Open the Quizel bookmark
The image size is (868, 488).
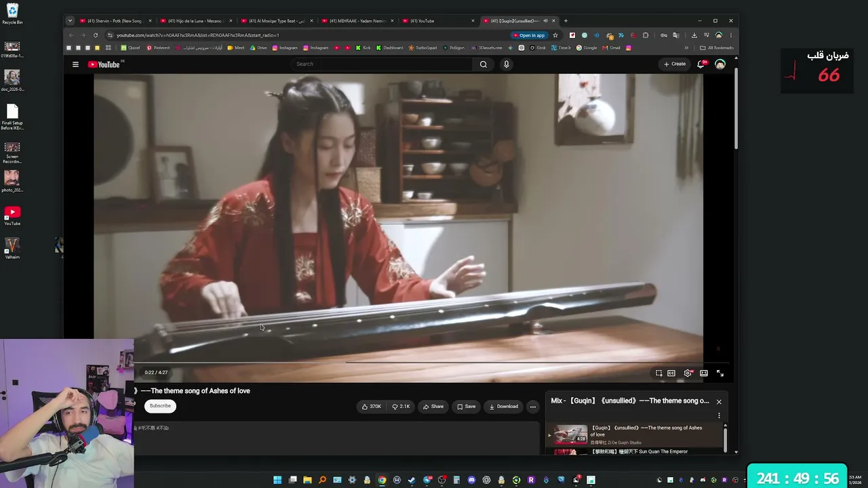(130, 48)
